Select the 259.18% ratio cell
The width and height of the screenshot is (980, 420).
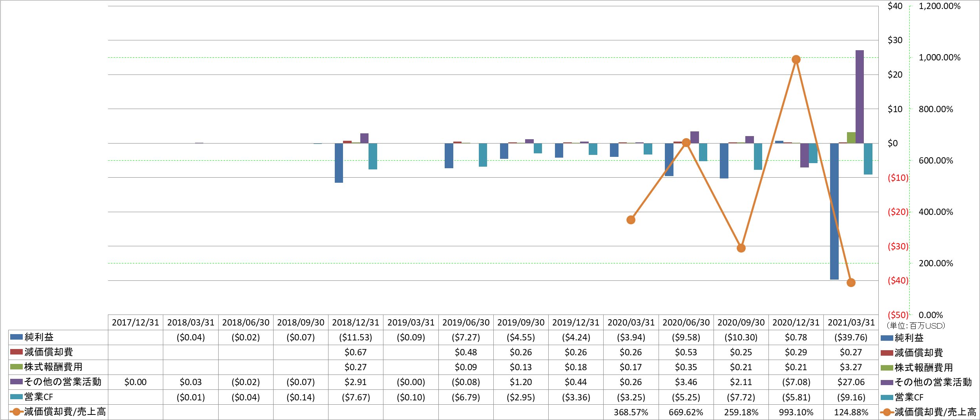tap(741, 412)
